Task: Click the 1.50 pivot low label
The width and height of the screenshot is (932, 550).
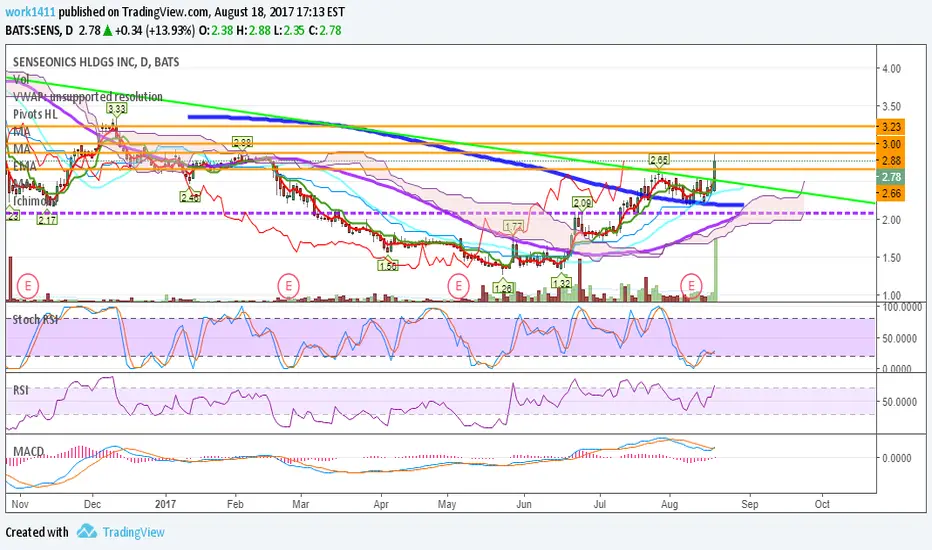Action: 388,266
